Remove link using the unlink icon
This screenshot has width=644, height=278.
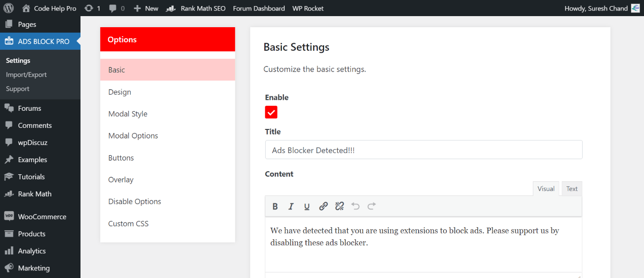click(340, 206)
